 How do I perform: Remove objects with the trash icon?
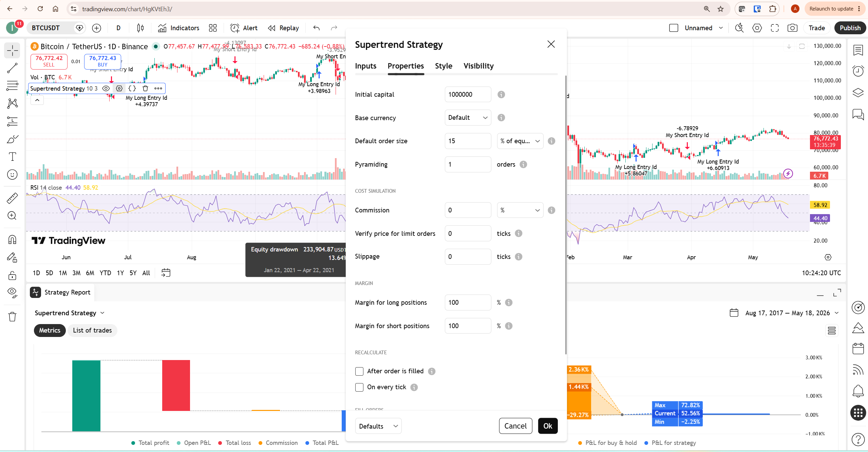[x=13, y=317]
